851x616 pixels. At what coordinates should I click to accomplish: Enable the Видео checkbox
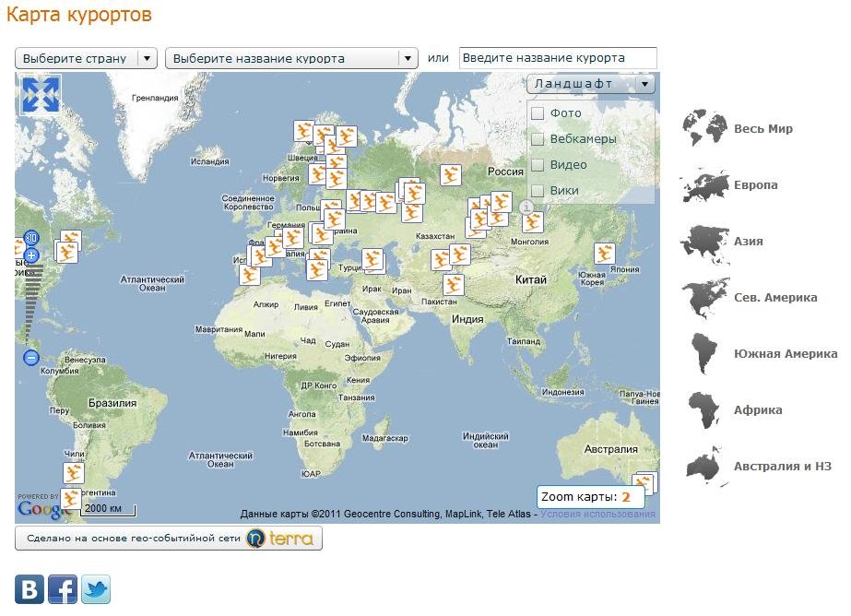pyautogui.click(x=538, y=165)
